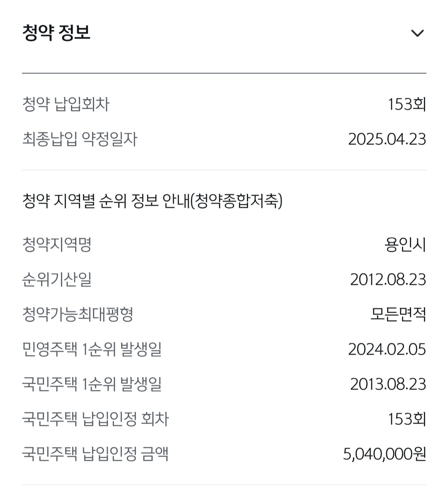Click the 국민주택 납입인정 회차 label

coord(95,419)
